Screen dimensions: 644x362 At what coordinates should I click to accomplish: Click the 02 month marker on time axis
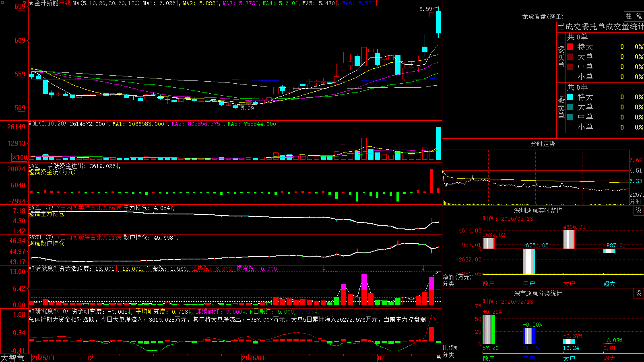(x=381, y=358)
